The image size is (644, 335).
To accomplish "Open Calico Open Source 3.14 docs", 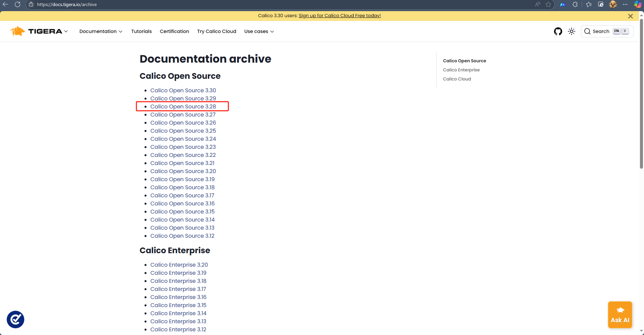I will tap(182, 220).
